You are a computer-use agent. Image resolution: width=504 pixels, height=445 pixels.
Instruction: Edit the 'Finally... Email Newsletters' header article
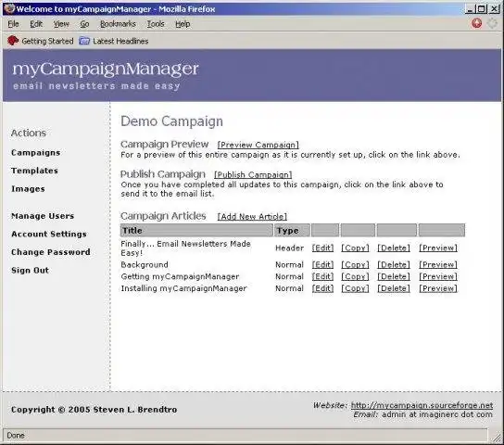(x=322, y=248)
